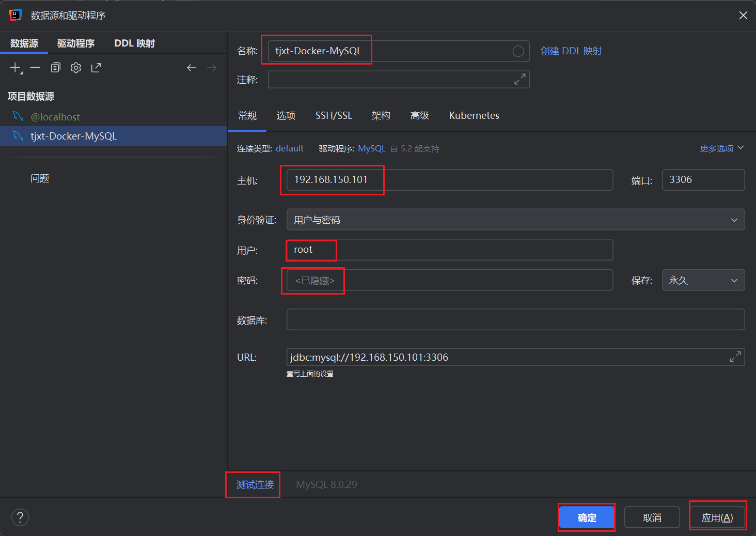
Task: Click the MySQL icon beside tjxt-Docker-MySQL
Action: [x=18, y=136]
